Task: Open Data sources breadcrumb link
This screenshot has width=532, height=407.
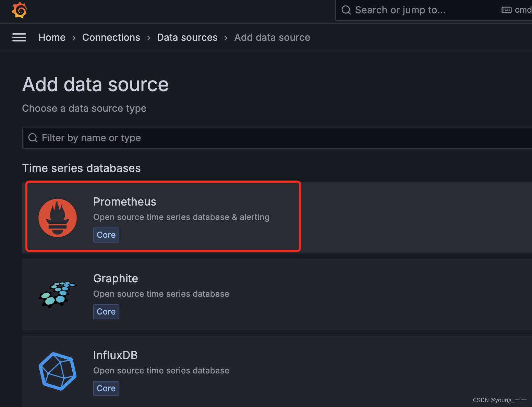Action: pos(187,37)
